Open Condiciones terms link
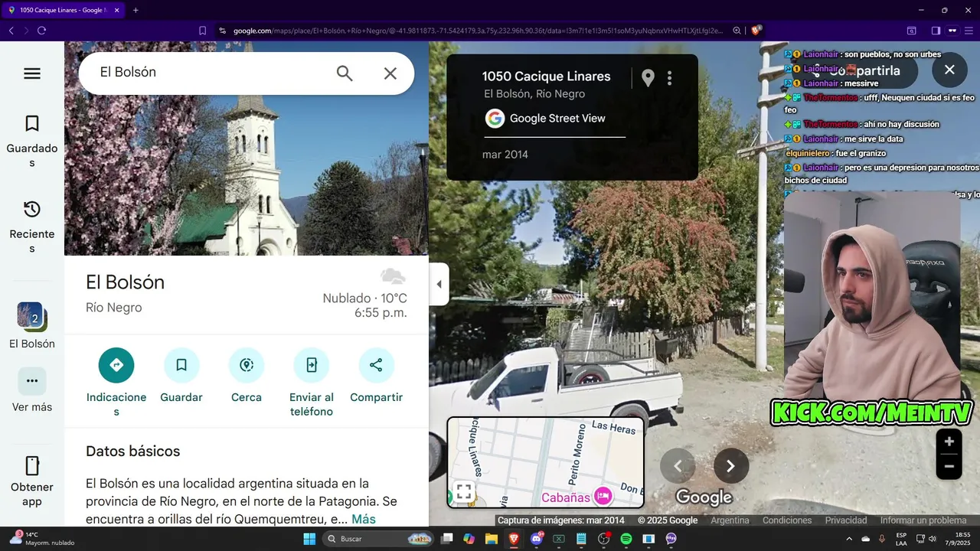 pyautogui.click(x=787, y=520)
